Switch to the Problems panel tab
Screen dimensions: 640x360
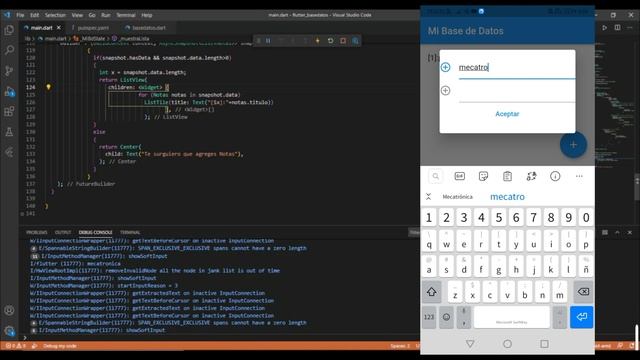coord(37,232)
